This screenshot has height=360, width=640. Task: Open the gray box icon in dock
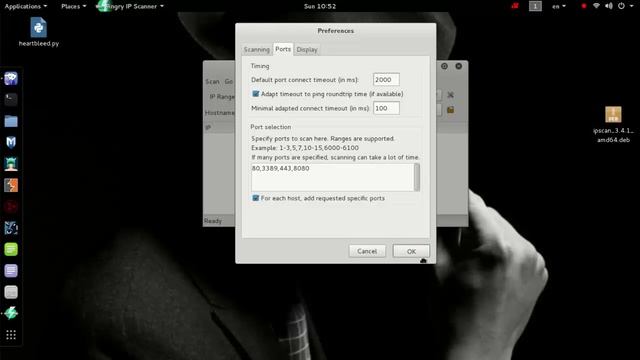click(x=11, y=292)
